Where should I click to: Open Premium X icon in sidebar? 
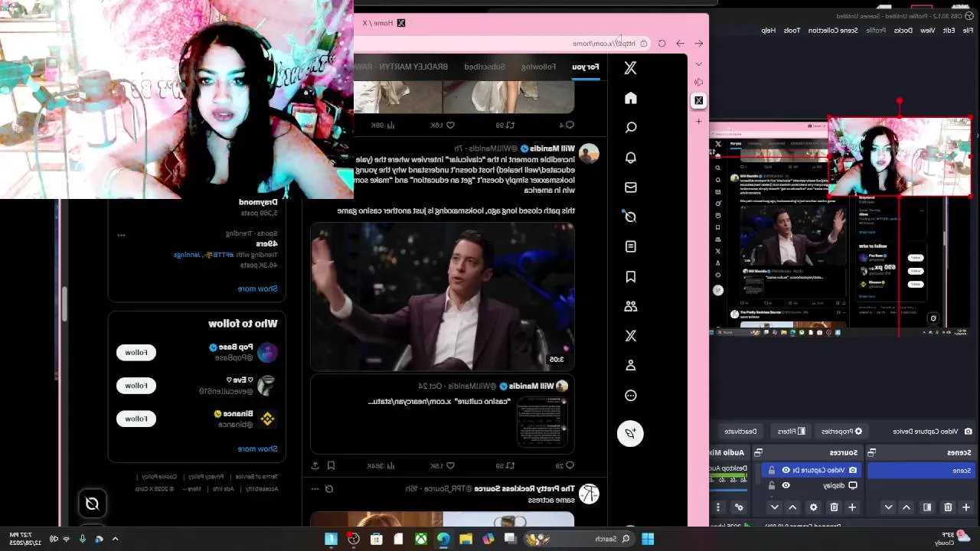(x=630, y=336)
